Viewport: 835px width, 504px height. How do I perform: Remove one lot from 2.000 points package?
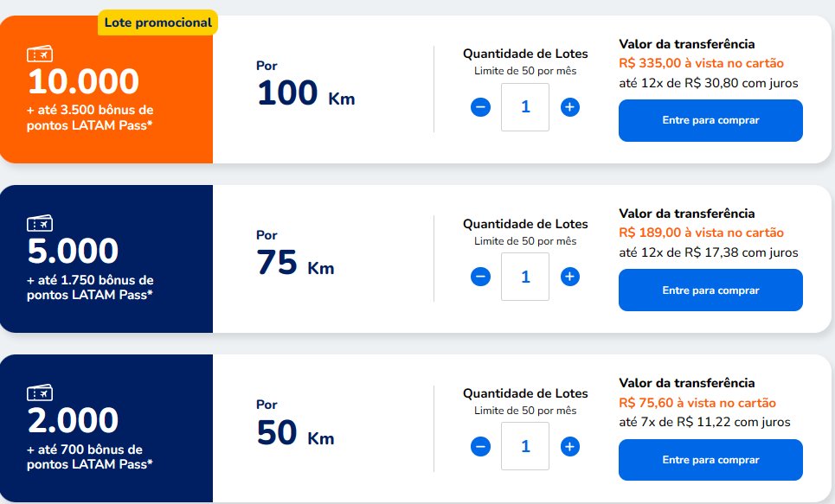480,446
